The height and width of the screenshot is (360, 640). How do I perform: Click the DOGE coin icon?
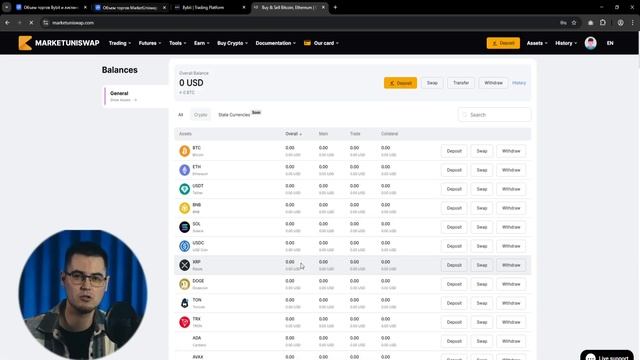(184, 284)
